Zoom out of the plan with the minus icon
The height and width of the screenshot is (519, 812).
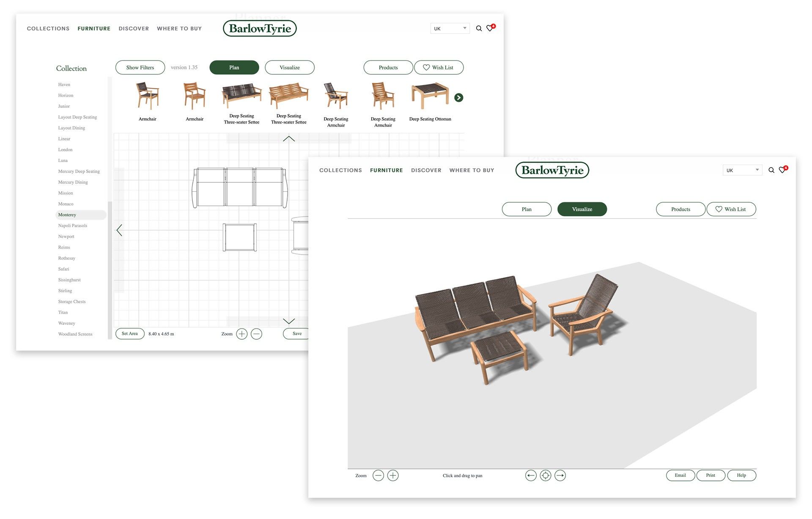pyautogui.click(x=256, y=334)
